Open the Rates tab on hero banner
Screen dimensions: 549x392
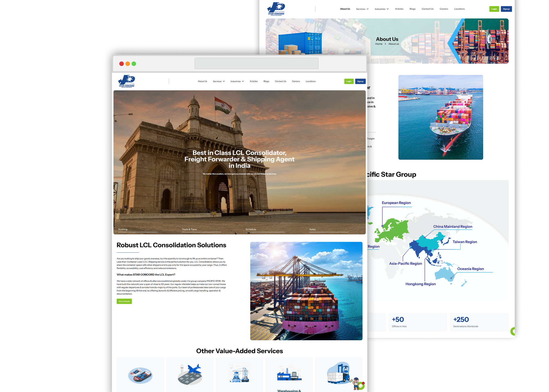pyautogui.click(x=312, y=229)
